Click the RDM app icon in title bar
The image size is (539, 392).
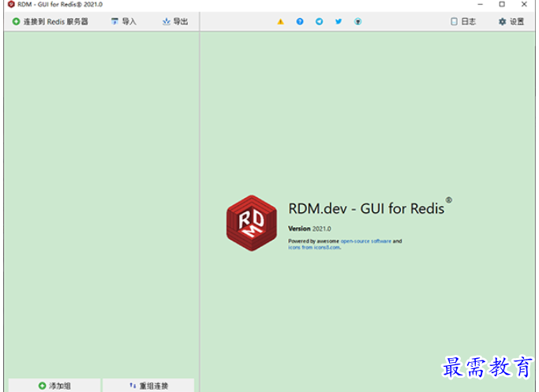click(11, 4)
